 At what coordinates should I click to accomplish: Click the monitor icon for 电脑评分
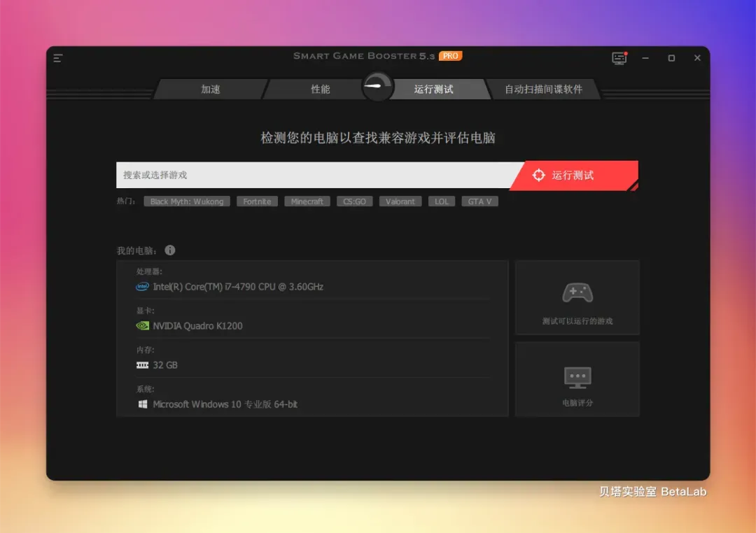click(577, 377)
